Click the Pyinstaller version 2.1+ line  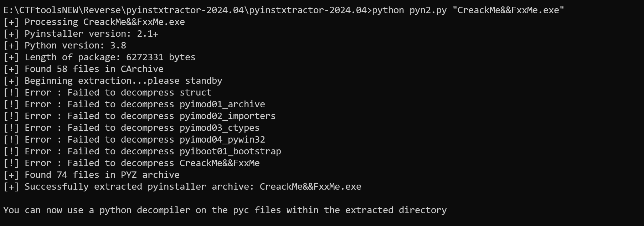click(91, 34)
